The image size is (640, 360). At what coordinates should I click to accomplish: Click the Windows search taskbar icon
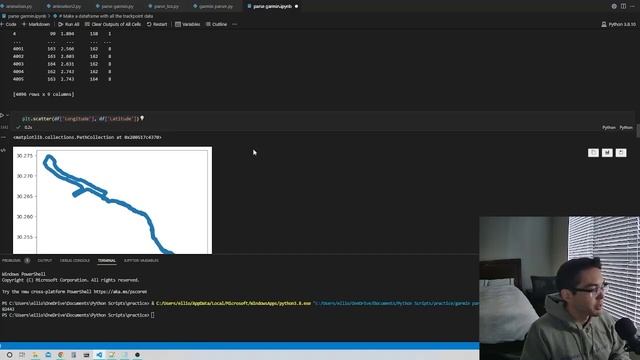(9, 355)
